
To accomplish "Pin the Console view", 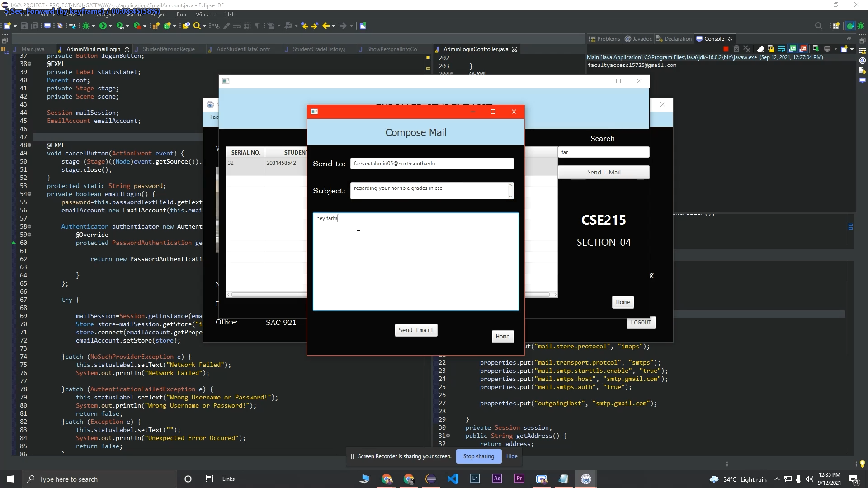I will [x=816, y=48].
